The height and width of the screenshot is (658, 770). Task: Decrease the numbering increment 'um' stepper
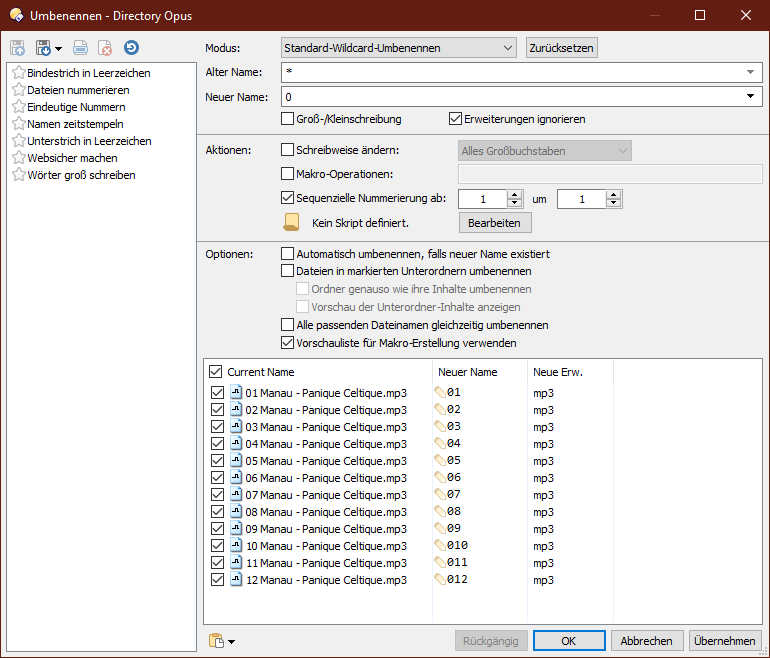(x=613, y=203)
